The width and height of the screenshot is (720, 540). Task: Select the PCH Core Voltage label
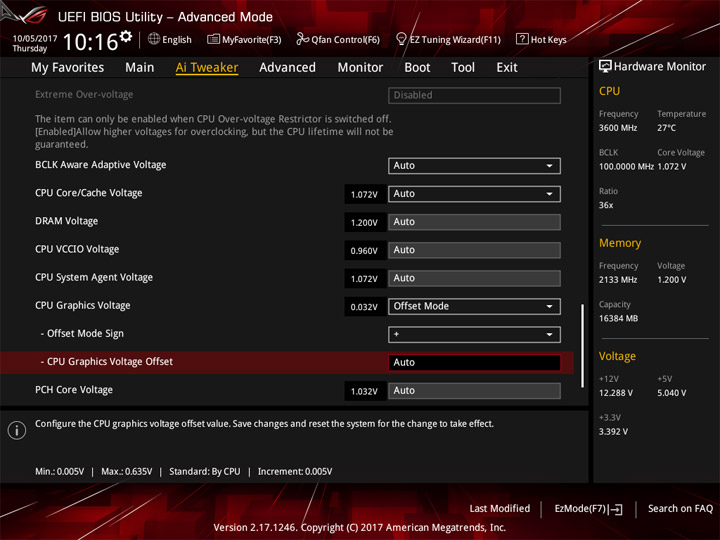click(x=74, y=389)
